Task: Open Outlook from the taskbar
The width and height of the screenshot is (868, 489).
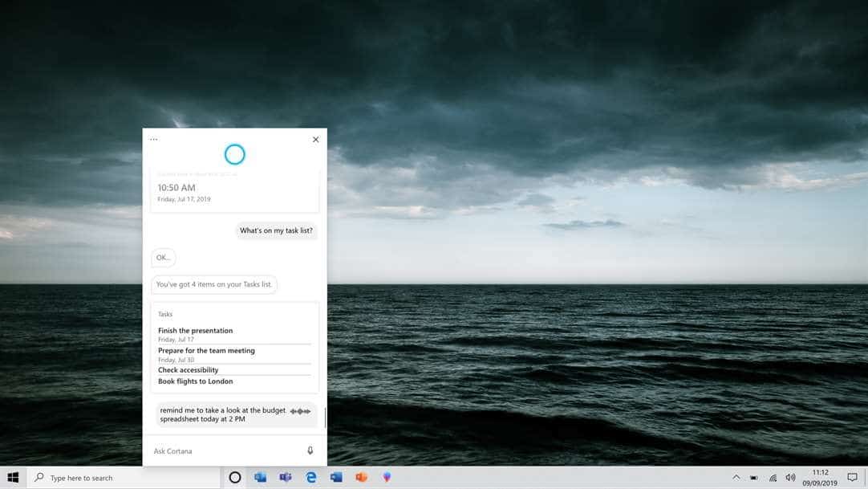Action: pos(260,478)
